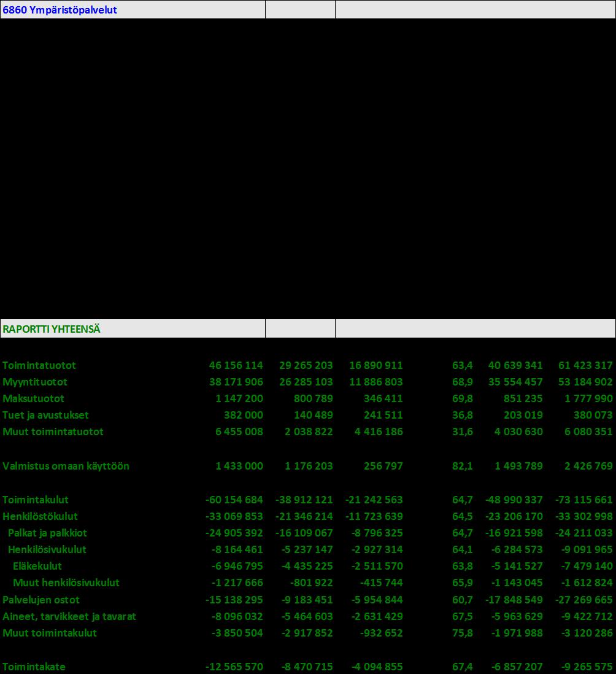Click Palvelujen ostot value -15 138 295
The width and height of the screenshot is (616, 674).
234,600
